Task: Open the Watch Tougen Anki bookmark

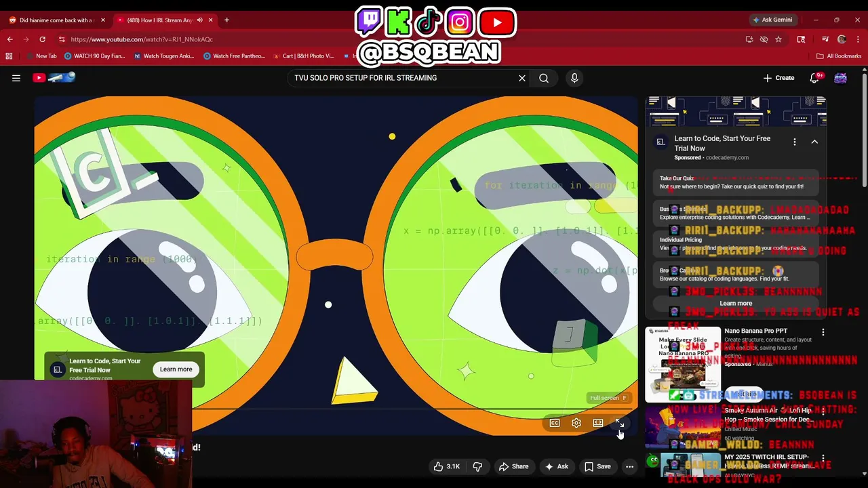Action: pyautogui.click(x=164, y=56)
